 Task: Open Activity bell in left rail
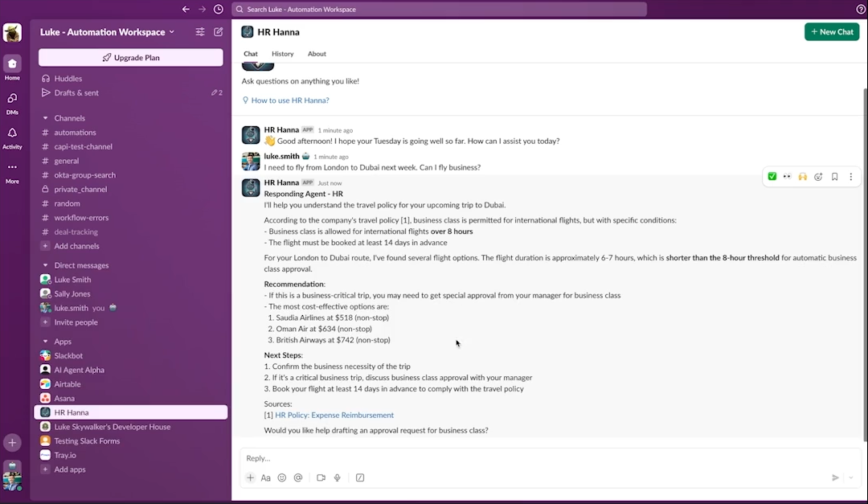12,137
